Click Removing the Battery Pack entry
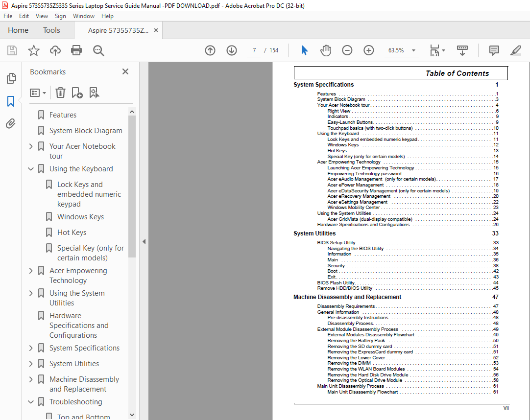The width and height of the screenshot is (530, 420). pyautogui.click(x=356, y=341)
